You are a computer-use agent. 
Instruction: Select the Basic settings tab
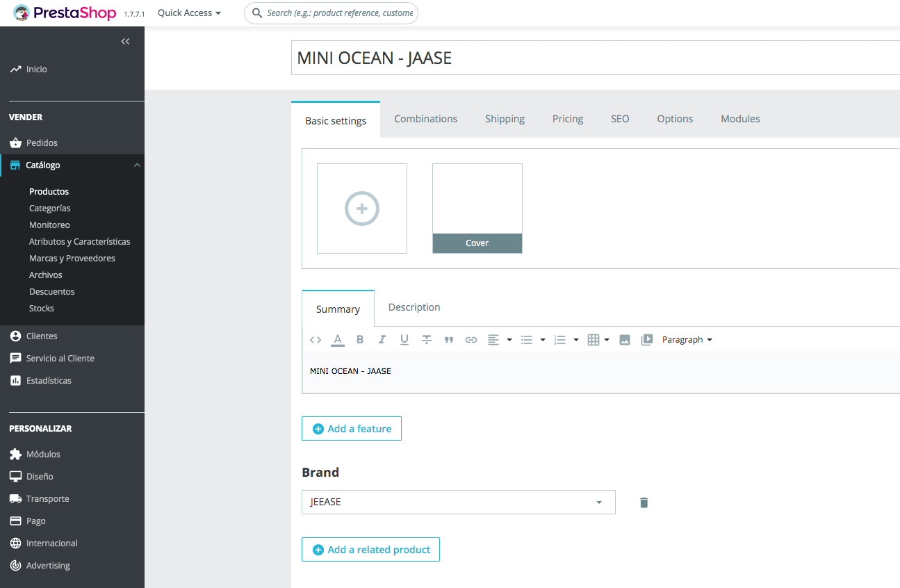pos(336,120)
